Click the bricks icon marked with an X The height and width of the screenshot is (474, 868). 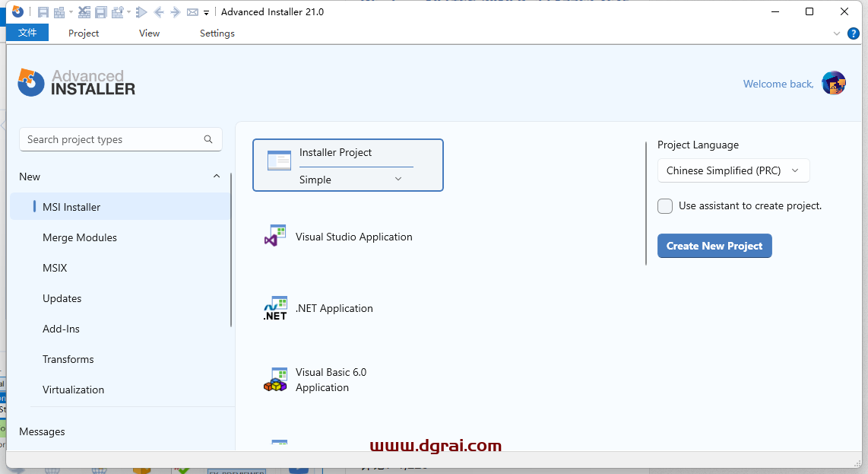click(x=84, y=12)
